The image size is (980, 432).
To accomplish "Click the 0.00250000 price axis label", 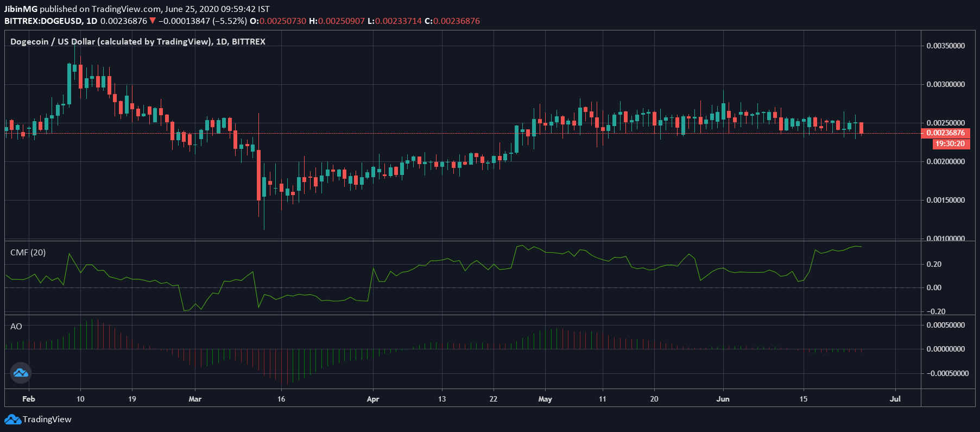I will click(x=946, y=123).
